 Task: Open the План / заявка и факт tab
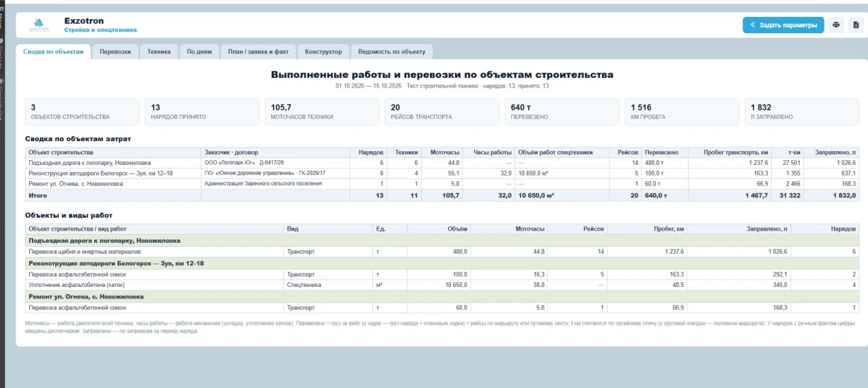pos(258,52)
